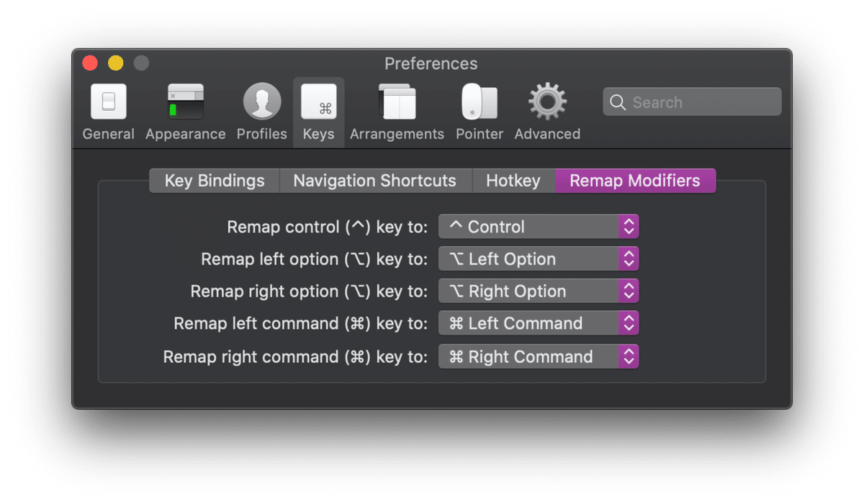864x504 pixels.
Task: Select the Keys preferences icon
Action: pos(318,112)
